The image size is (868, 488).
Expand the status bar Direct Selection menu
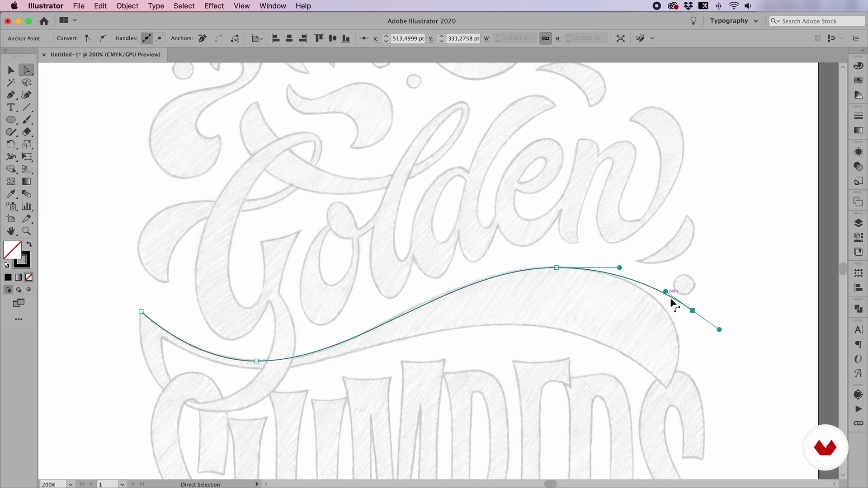(257, 484)
